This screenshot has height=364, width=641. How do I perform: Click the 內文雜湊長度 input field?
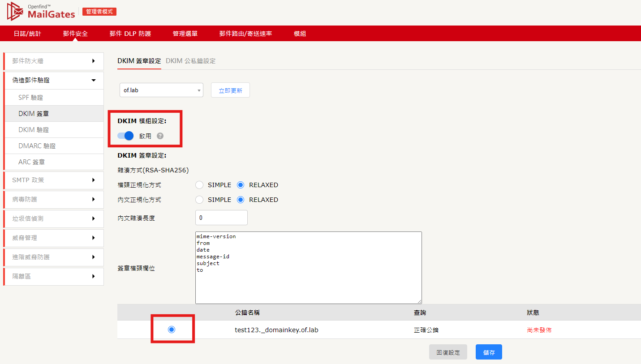coord(221,217)
